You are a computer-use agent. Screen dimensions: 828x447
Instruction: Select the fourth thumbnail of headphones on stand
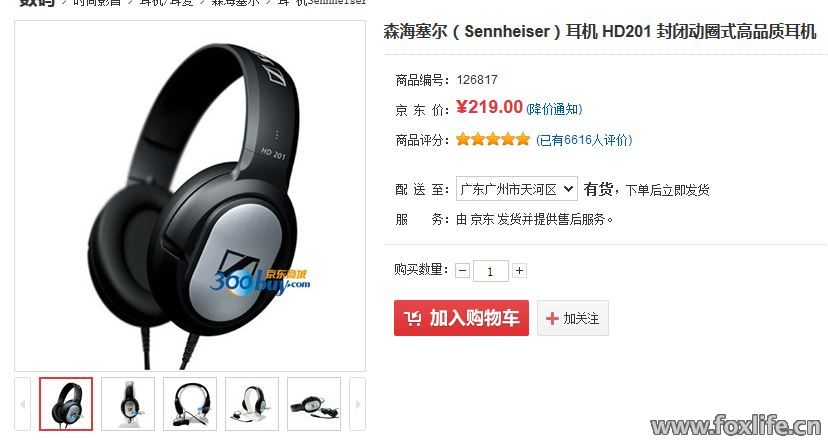pos(252,404)
